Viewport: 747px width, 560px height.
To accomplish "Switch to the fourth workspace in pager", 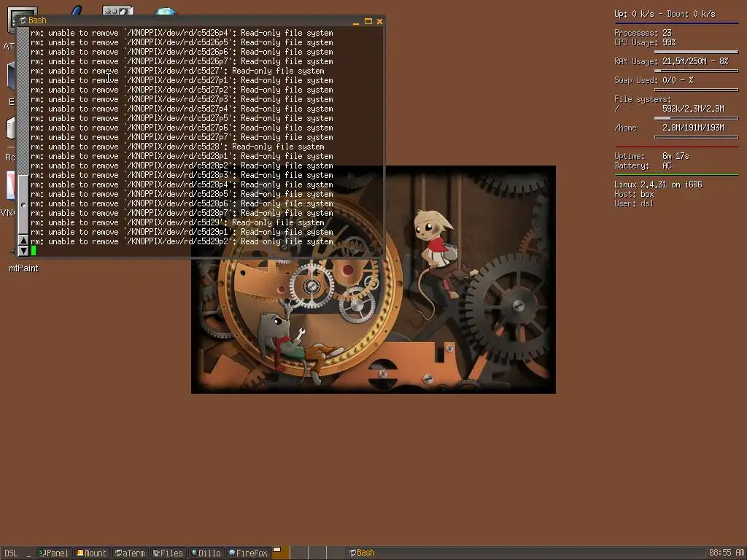I will click(336, 553).
